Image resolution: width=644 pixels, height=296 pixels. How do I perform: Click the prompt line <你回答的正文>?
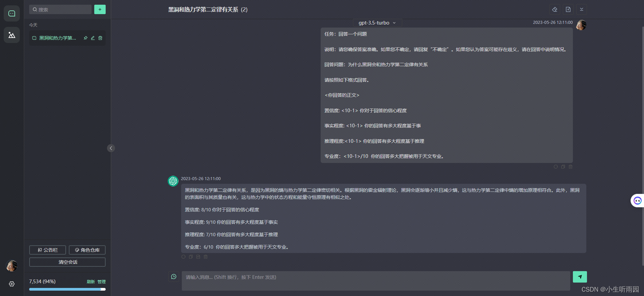[x=342, y=95]
